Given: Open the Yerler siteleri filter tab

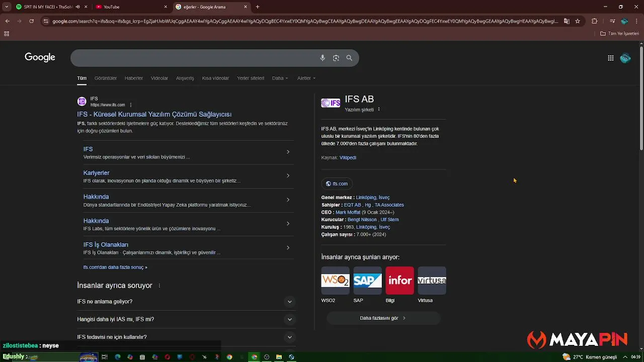Looking at the screenshot, I should [x=251, y=78].
